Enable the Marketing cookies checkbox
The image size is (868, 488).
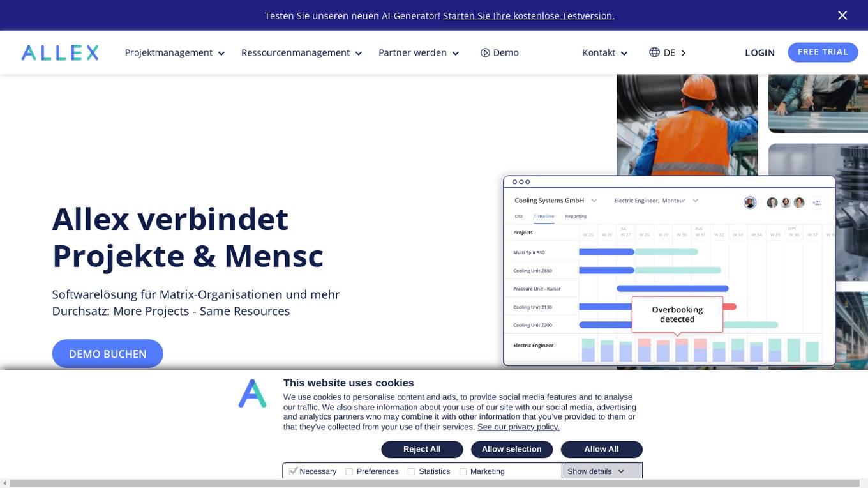pos(463,472)
